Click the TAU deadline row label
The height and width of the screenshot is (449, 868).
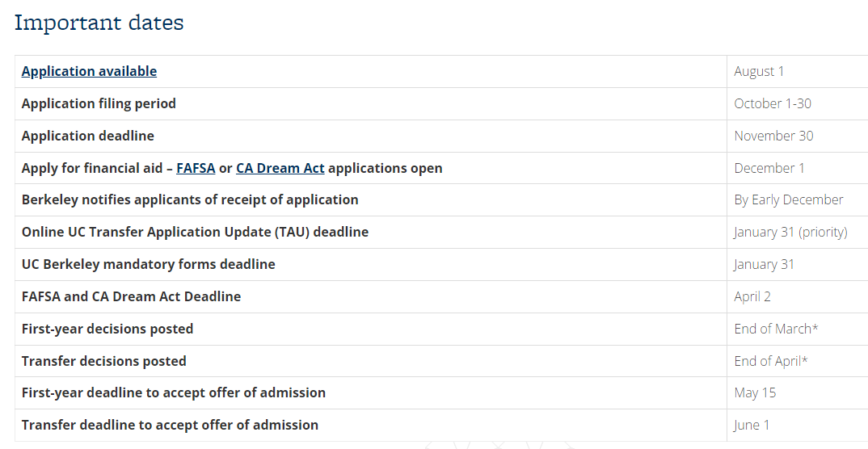point(195,232)
